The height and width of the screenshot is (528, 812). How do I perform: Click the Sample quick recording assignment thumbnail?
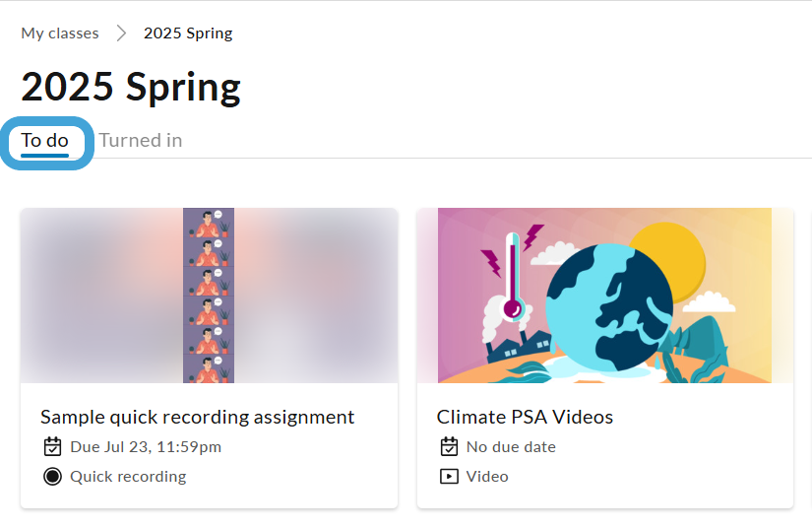[210, 296]
